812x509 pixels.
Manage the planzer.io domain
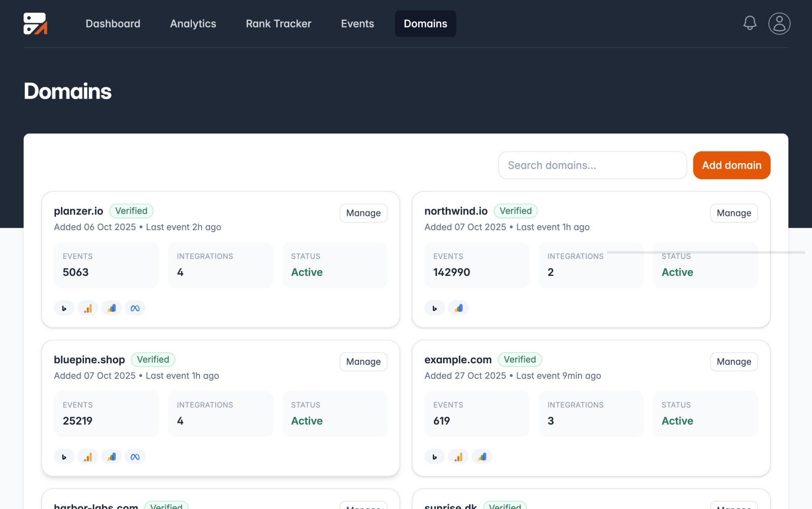(363, 213)
